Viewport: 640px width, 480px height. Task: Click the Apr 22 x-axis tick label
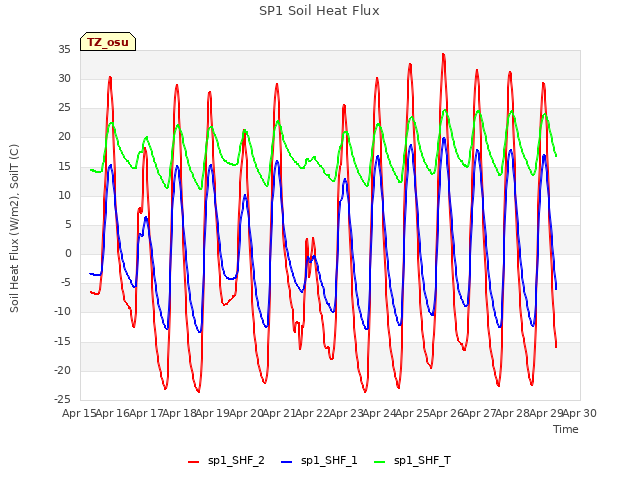(313, 413)
